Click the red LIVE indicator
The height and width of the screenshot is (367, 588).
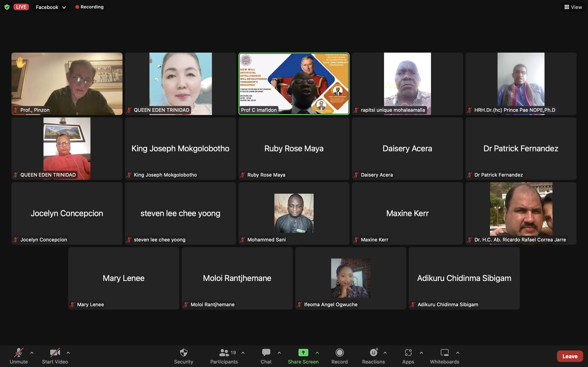point(21,7)
